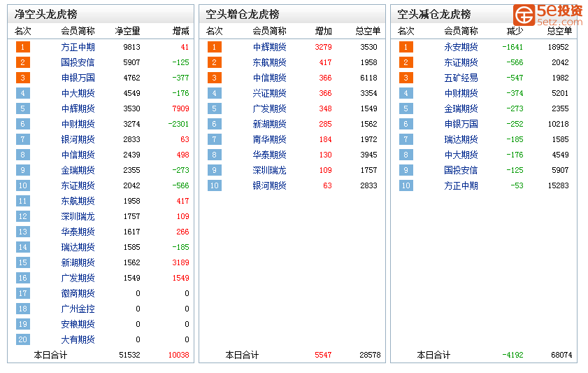Click 金瑞期货 ranked 9 in 净空头龙虎榜
588x373 pixels.
[78, 170]
